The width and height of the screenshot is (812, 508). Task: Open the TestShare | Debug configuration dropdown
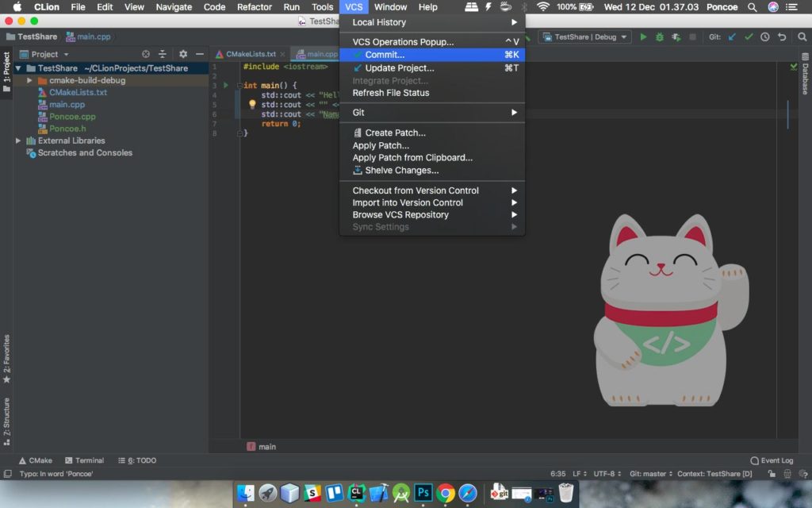click(x=584, y=37)
